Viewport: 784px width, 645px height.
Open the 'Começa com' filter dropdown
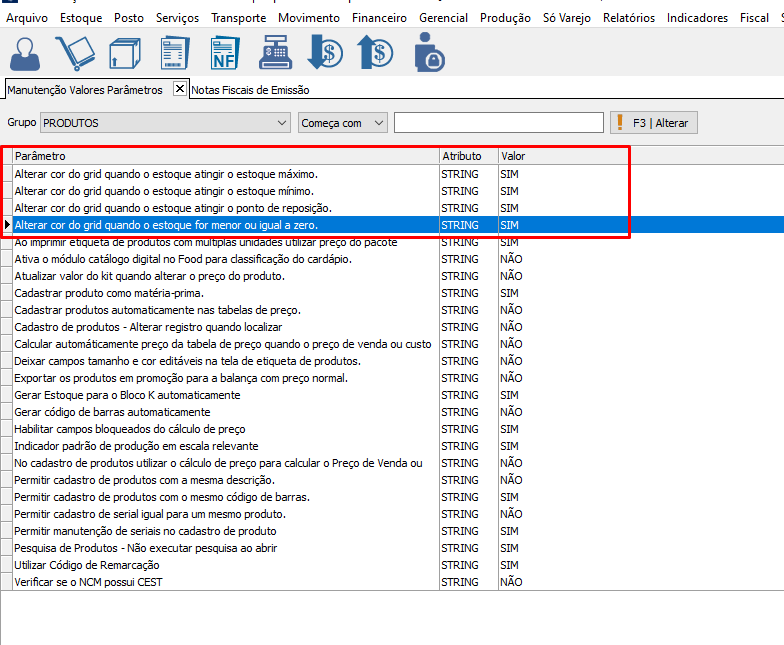coord(378,123)
